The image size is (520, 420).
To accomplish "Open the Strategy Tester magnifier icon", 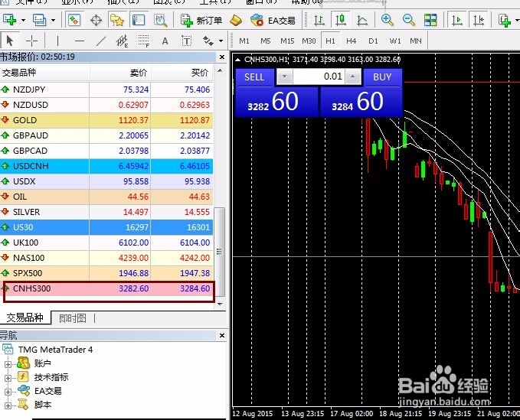I will tap(161, 20).
